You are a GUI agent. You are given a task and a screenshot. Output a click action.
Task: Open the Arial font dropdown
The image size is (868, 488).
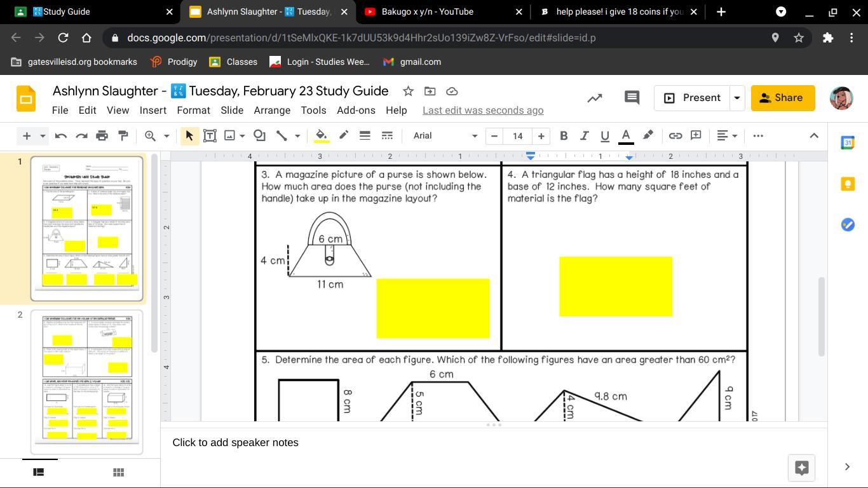[445, 135]
